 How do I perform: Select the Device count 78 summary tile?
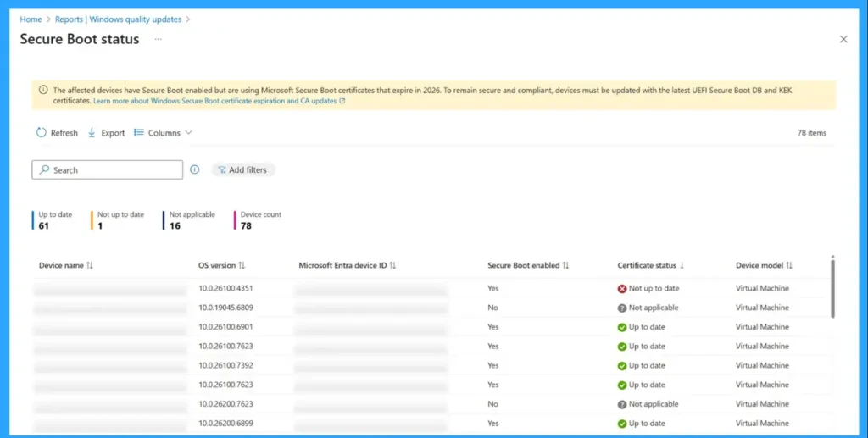pos(259,220)
